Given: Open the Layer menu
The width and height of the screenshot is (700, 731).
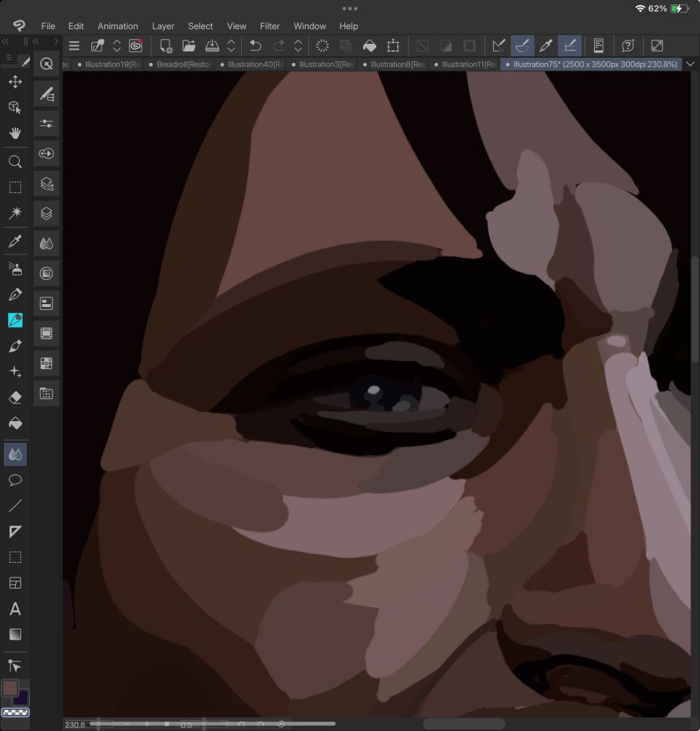Looking at the screenshot, I should [x=163, y=26].
